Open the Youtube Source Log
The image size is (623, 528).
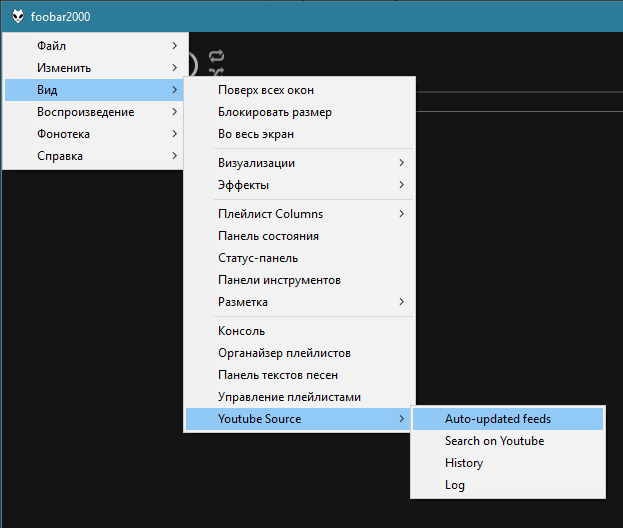click(508, 485)
